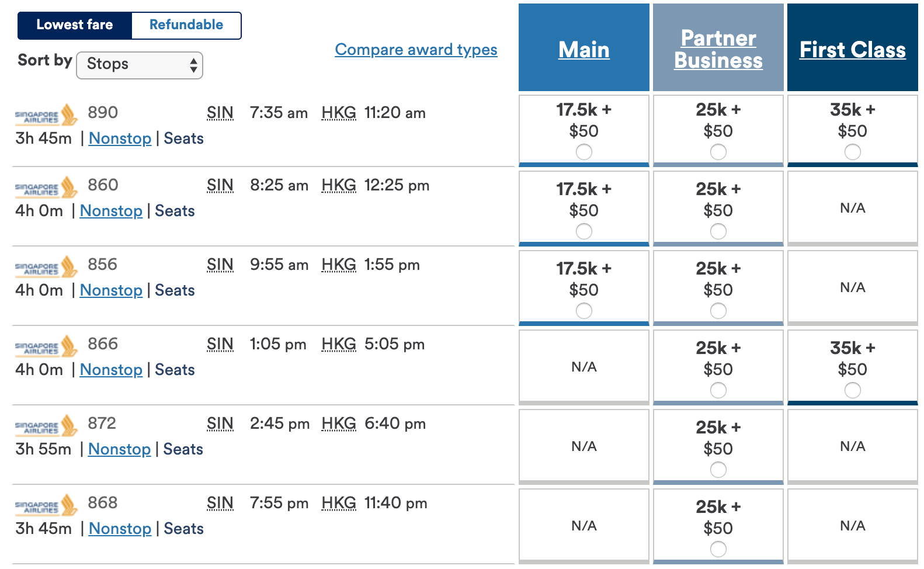Screen dimensions: 924x569
Task: Select First Class fare for flight 866
Action: click(x=852, y=390)
